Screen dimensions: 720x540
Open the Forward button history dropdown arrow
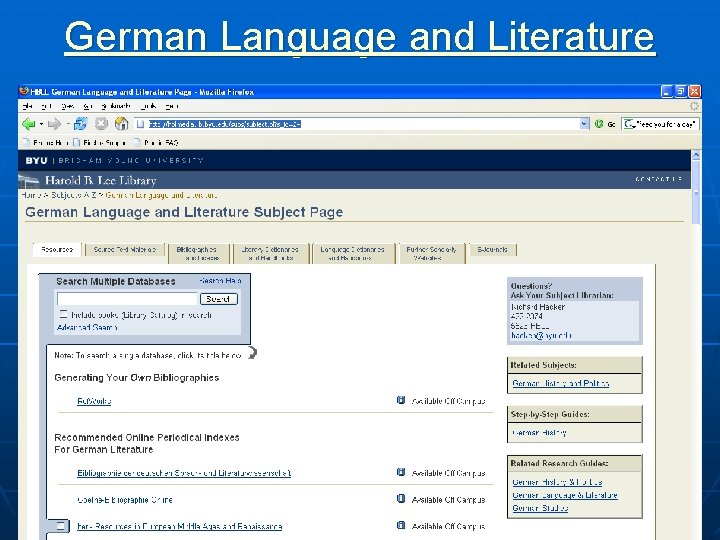tap(67, 124)
